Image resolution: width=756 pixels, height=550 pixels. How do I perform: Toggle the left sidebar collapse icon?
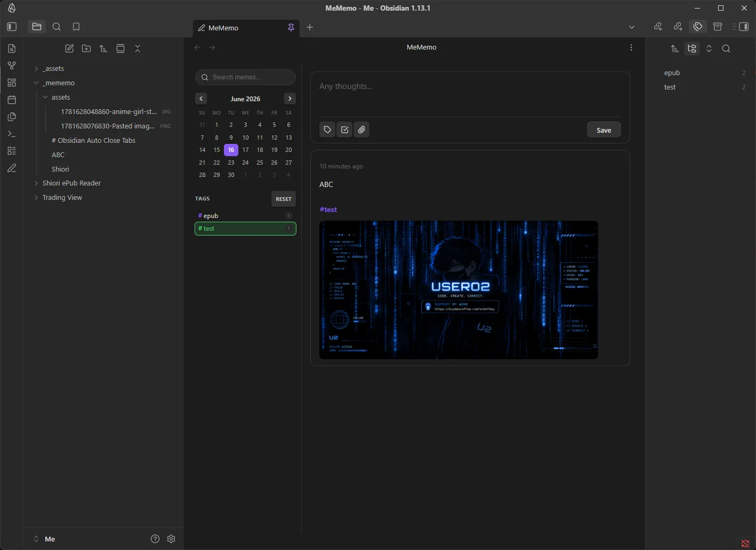(x=12, y=27)
